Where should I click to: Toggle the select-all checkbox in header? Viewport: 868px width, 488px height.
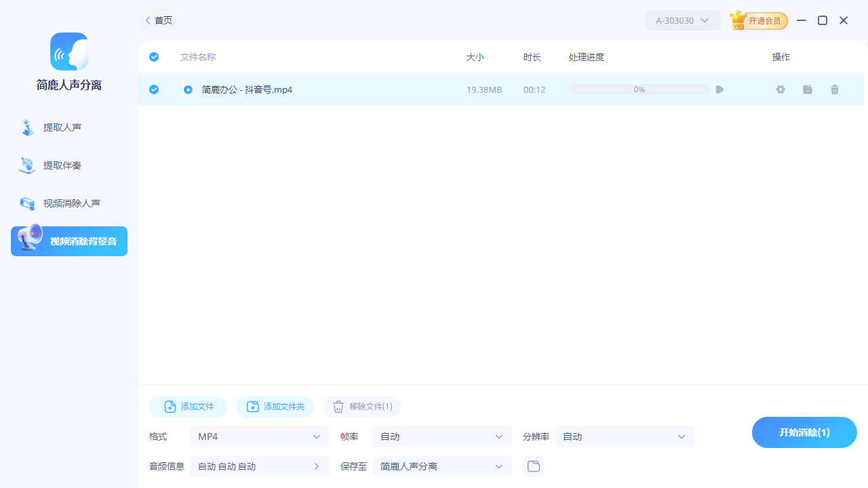click(154, 57)
